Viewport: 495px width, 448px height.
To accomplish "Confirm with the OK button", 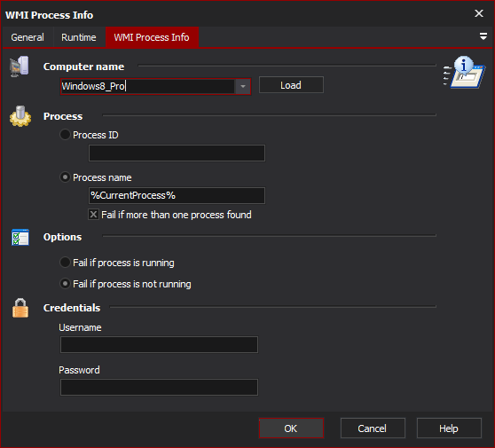I will click(291, 428).
